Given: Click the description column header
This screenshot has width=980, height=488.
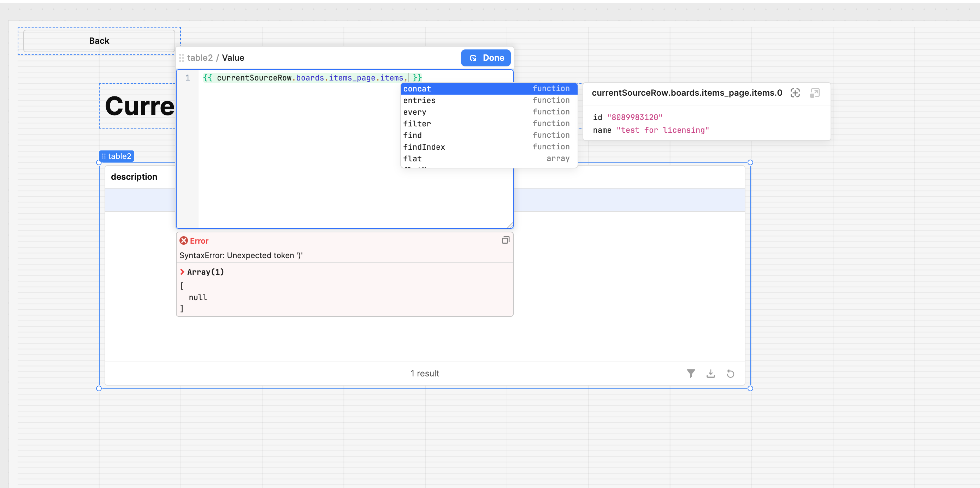Looking at the screenshot, I should click(134, 177).
